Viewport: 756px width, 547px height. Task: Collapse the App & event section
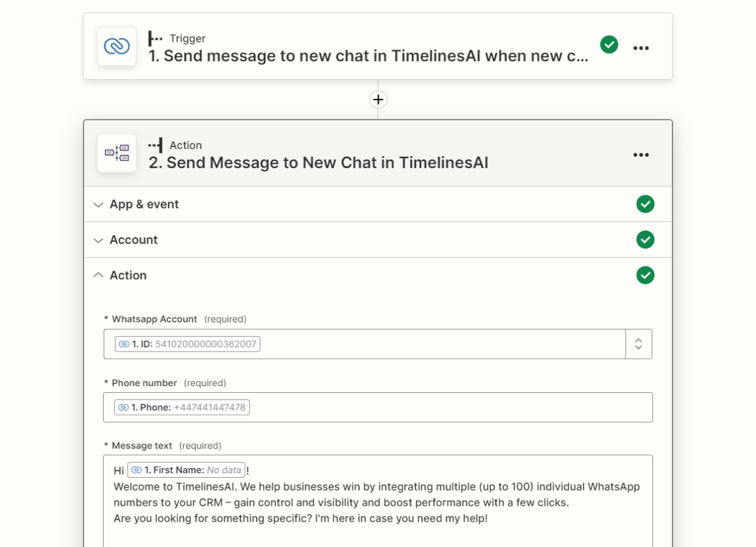click(x=98, y=204)
